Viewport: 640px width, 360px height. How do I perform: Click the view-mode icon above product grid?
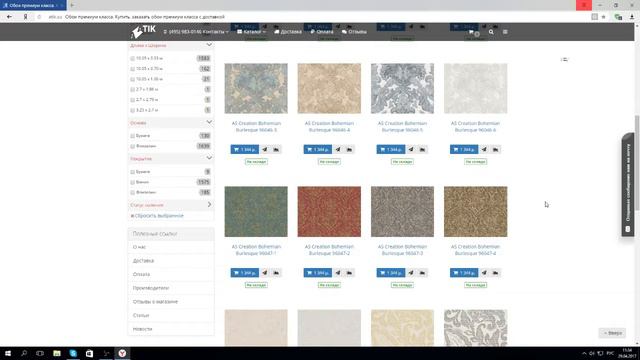pyautogui.click(x=564, y=59)
